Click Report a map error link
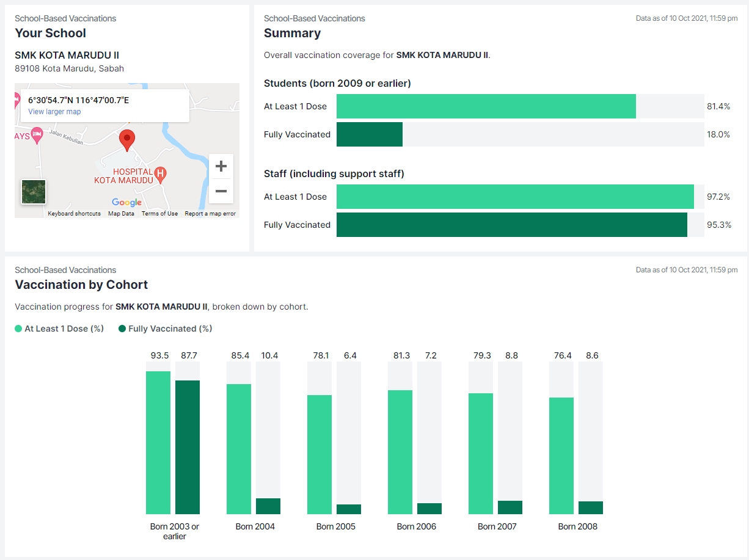This screenshot has height=560, width=749. pos(210,214)
